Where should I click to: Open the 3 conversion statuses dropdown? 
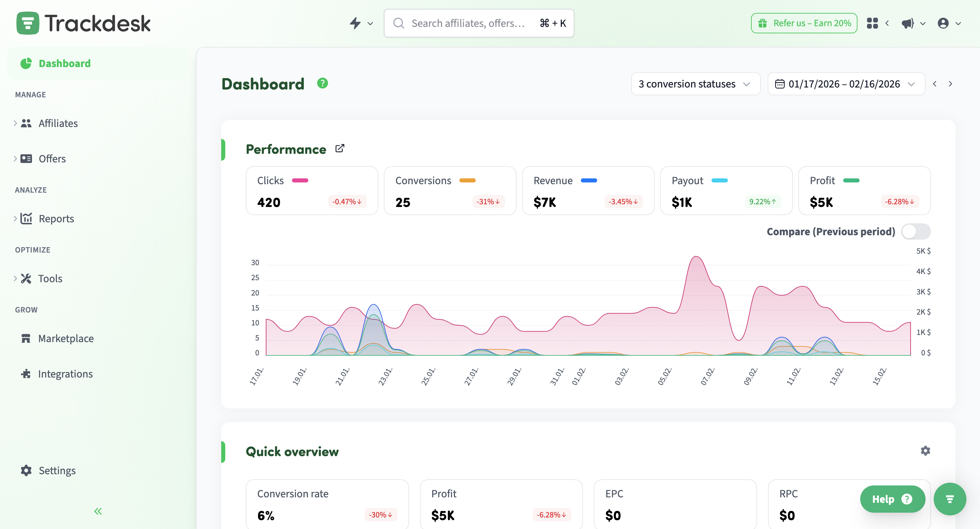695,84
